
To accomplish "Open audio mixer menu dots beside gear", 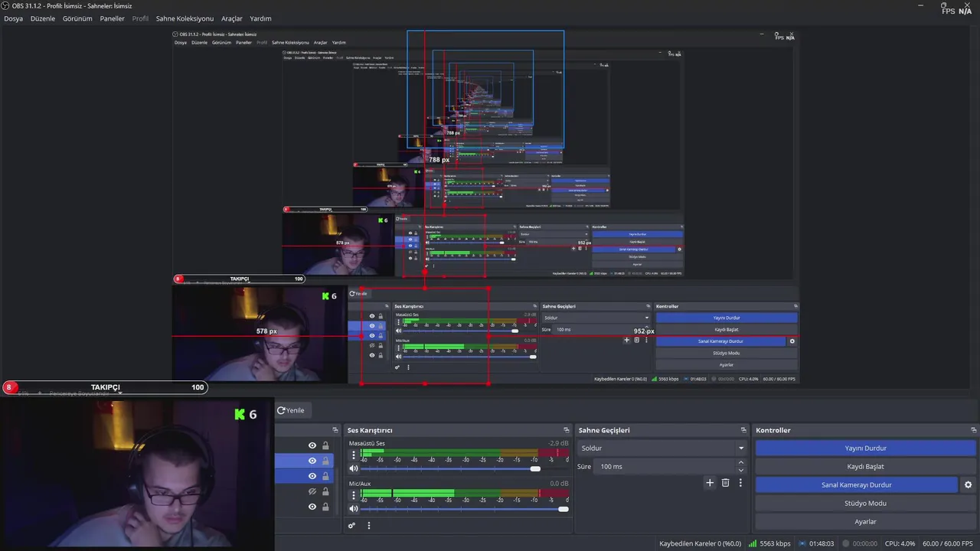I will click(x=369, y=526).
